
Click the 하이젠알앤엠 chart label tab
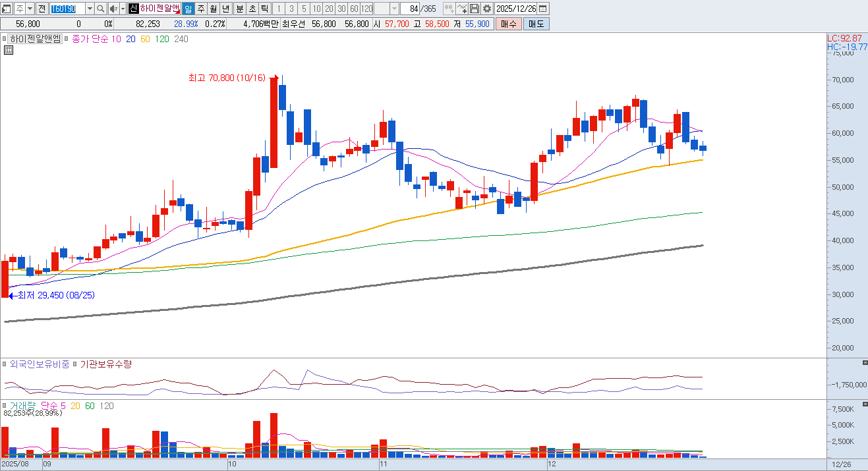coord(35,39)
